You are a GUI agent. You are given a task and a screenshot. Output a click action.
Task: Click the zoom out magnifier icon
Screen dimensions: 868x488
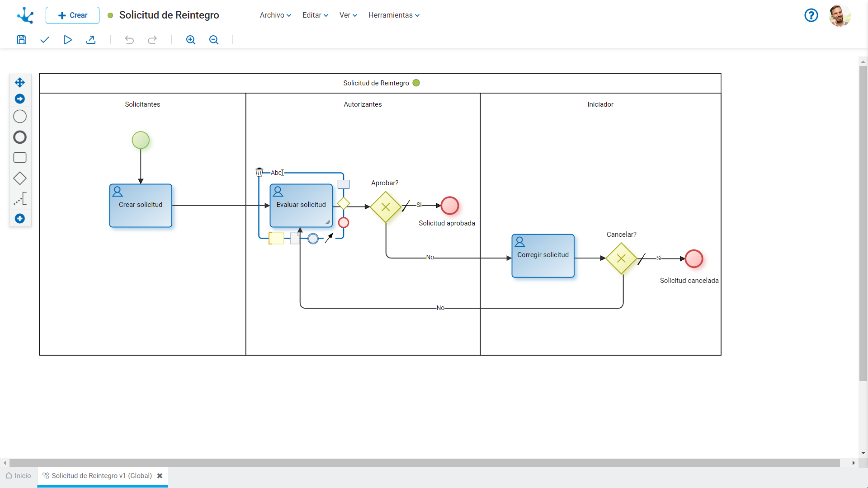click(214, 40)
